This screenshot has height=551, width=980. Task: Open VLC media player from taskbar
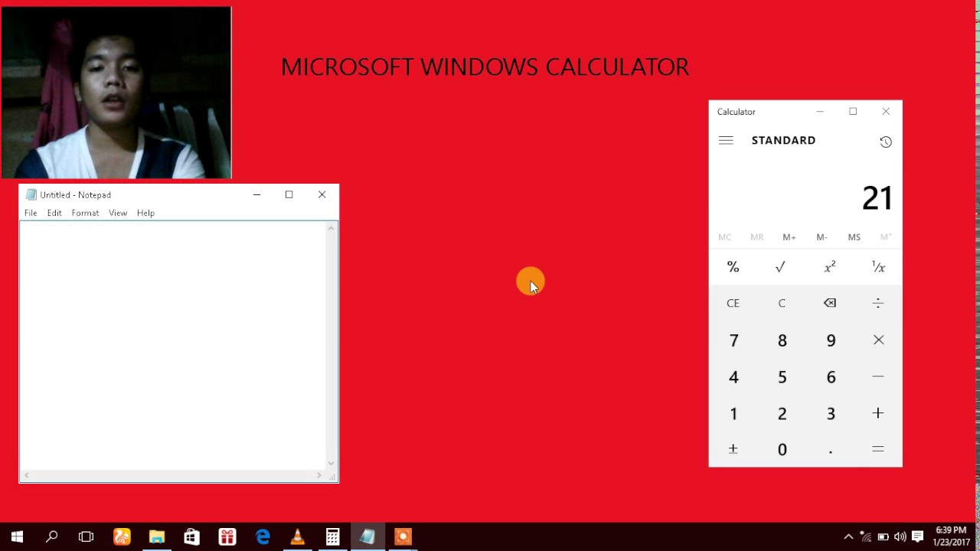click(x=297, y=537)
